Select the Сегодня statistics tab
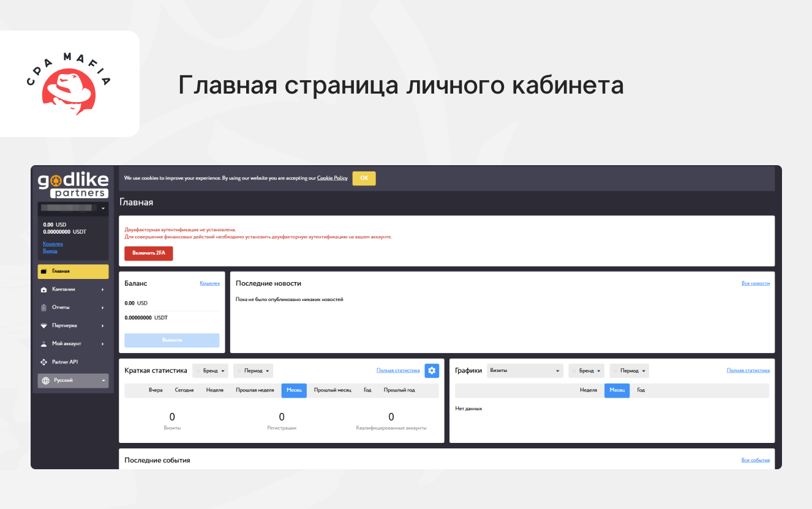Image resolution: width=812 pixels, height=509 pixels. [x=184, y=390]
